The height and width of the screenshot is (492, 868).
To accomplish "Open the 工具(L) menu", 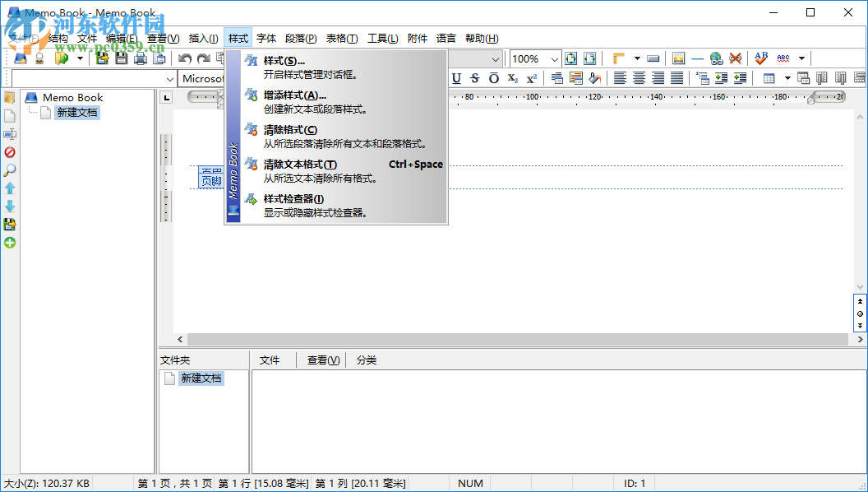I will click(x=382, y=38).
